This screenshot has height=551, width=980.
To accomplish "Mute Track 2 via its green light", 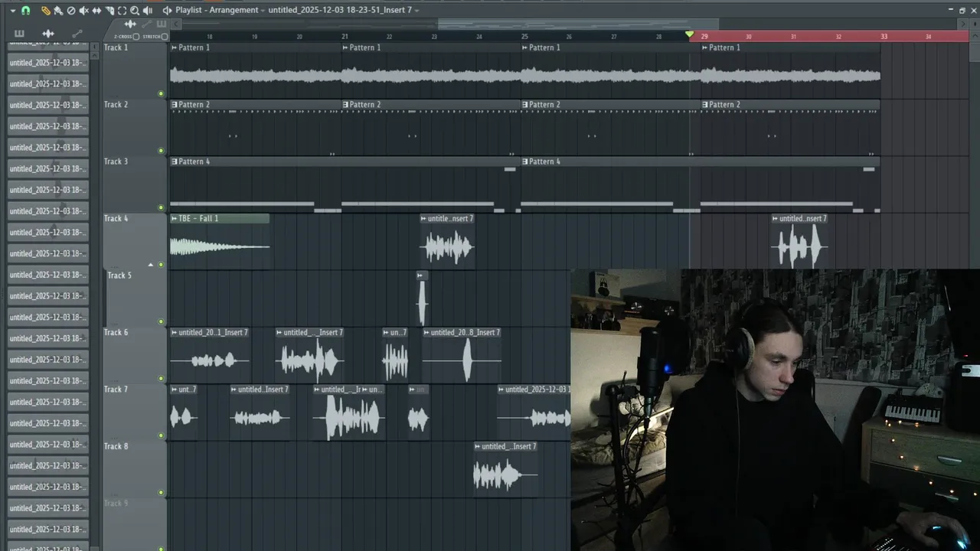I will click(x=161, y=151).
